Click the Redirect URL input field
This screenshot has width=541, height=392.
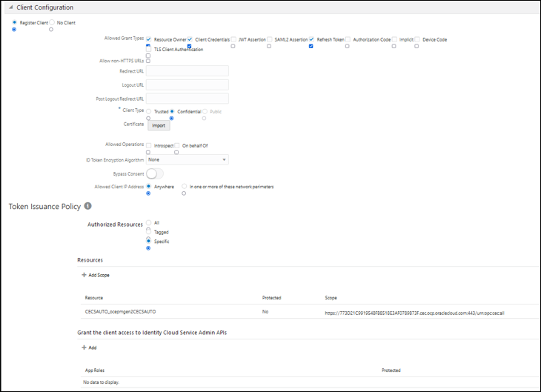187,71
